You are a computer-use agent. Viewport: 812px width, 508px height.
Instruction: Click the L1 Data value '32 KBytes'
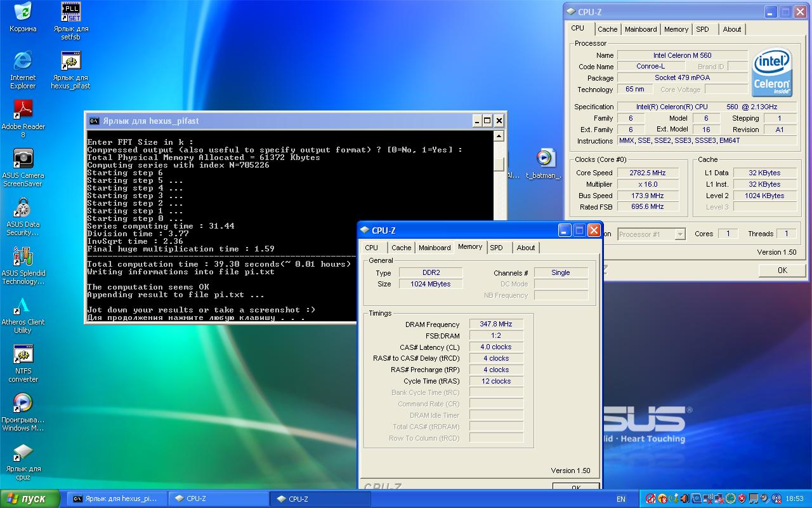[764, 173]
